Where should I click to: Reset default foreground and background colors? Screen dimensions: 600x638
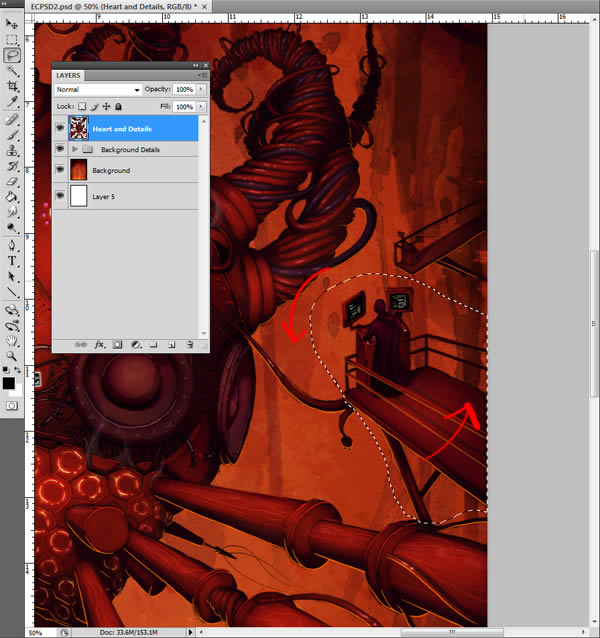click(6, 370)
